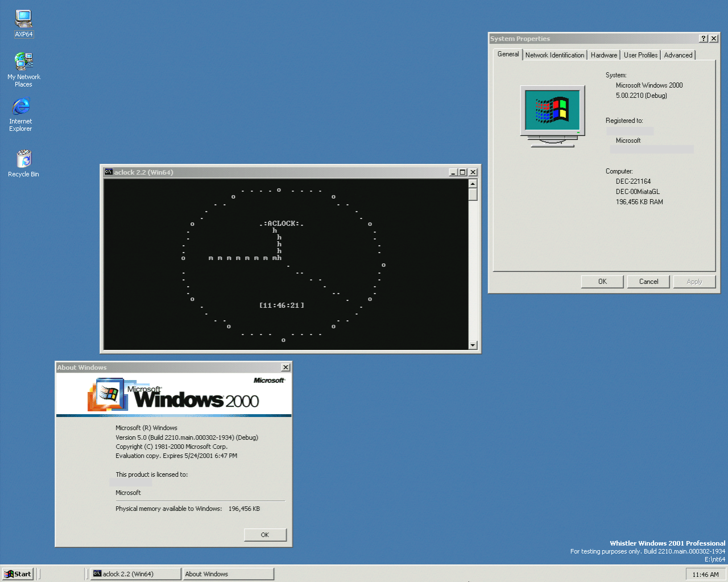Go to the Advanced tab
The height and width of the screenshot is (582, 728).
coord(678,55)
